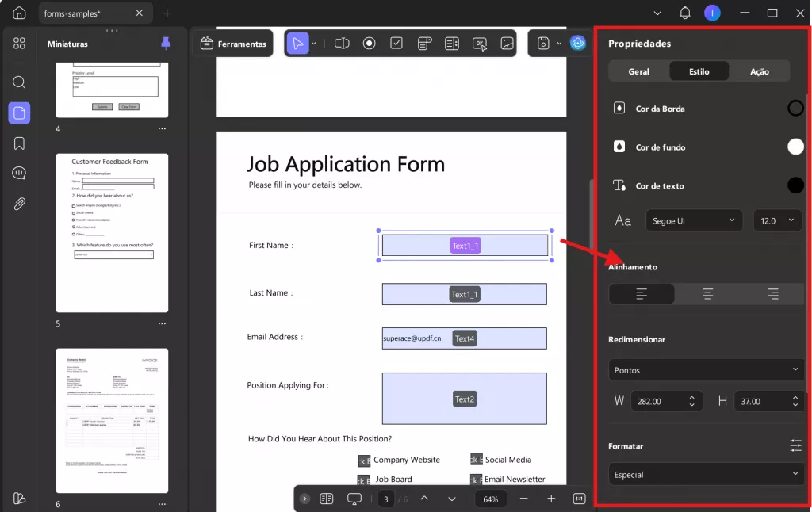The image size is (812, 512).
Task: Open the Segoe UI font dropdown
Action: [x=694, y=220]
